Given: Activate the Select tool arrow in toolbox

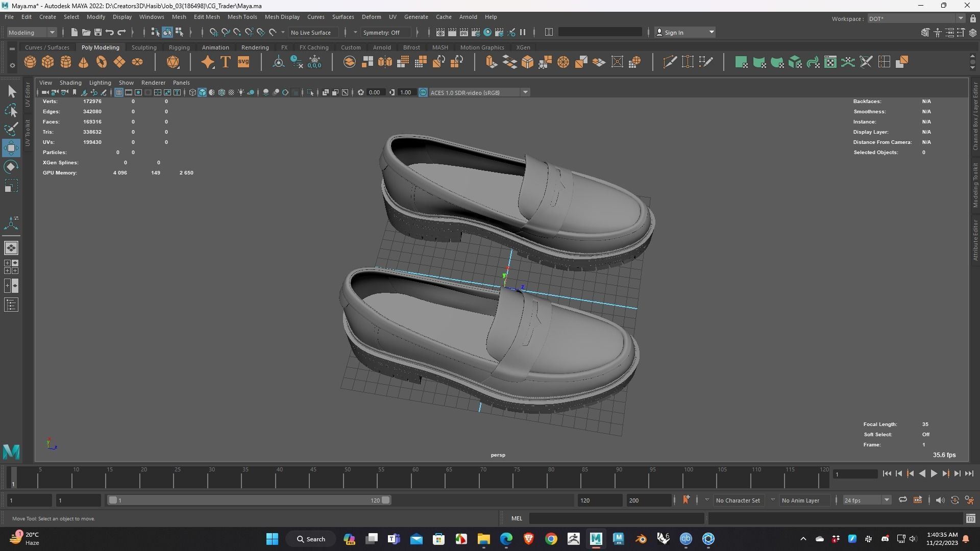Looking at the screenshot, I should (x=11, y=92).
